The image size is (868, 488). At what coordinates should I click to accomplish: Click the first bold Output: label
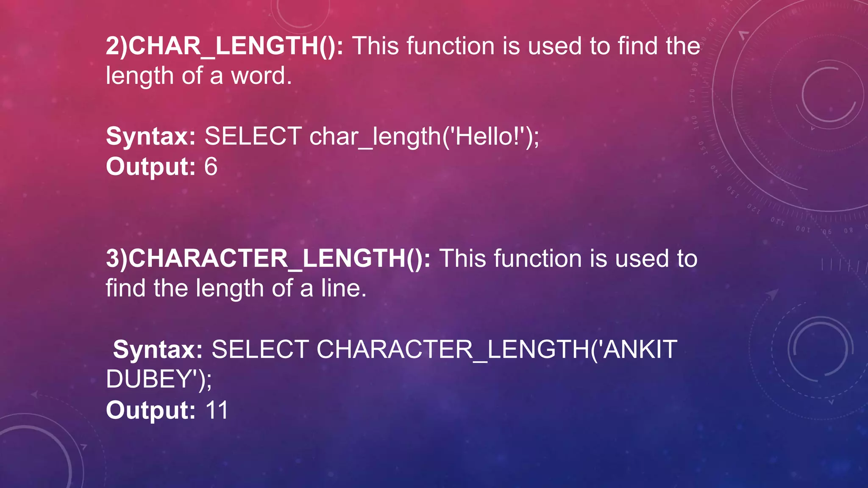point(151,166)
